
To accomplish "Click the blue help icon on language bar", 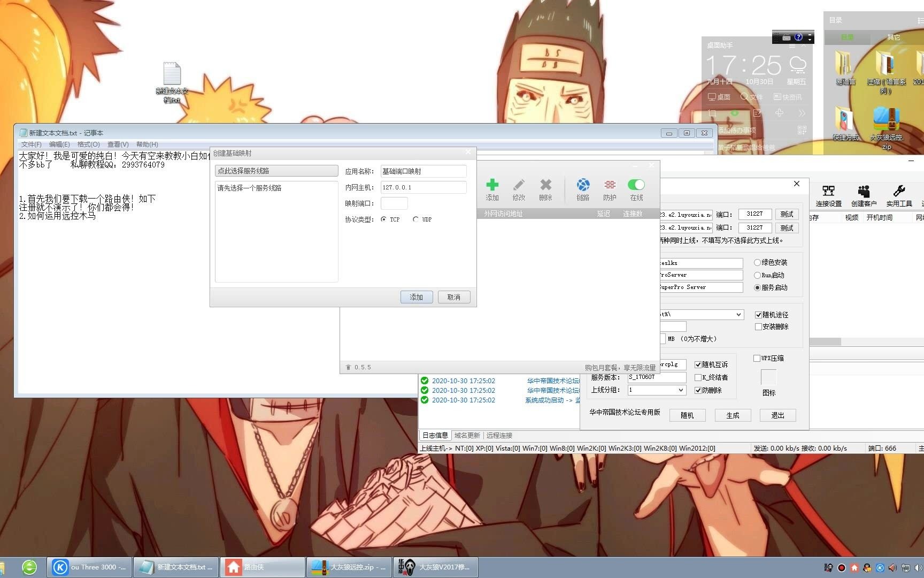I will click(x=798, y=37).
